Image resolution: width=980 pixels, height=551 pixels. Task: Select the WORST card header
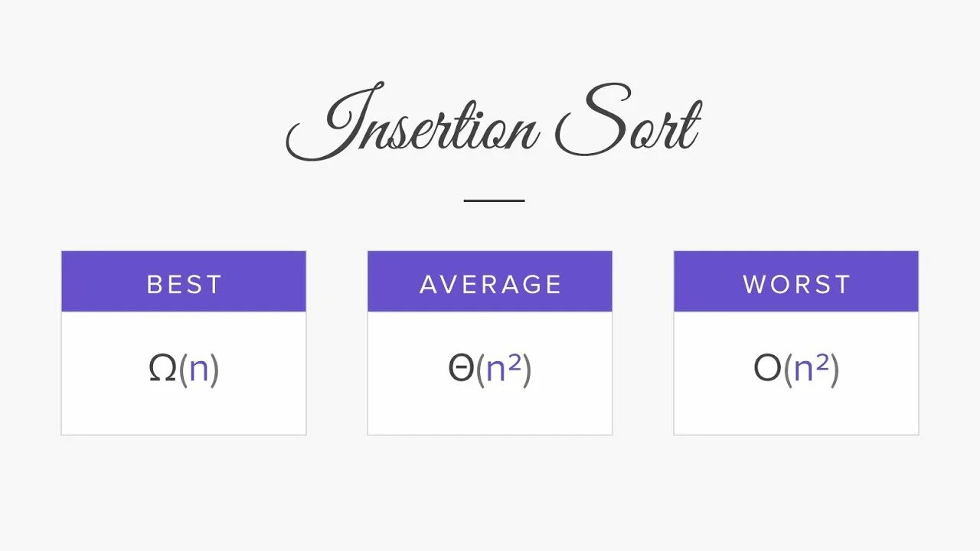tap(796, 282)
